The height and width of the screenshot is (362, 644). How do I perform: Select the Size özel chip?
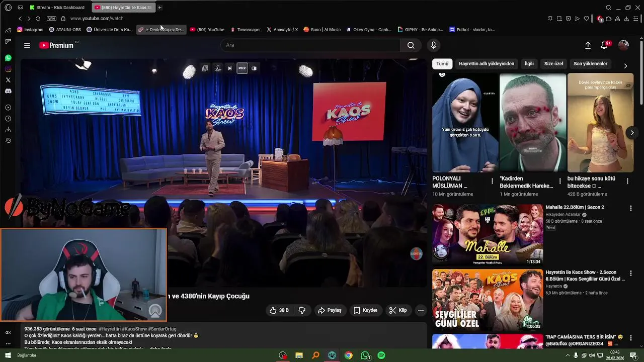pos(553,64)
